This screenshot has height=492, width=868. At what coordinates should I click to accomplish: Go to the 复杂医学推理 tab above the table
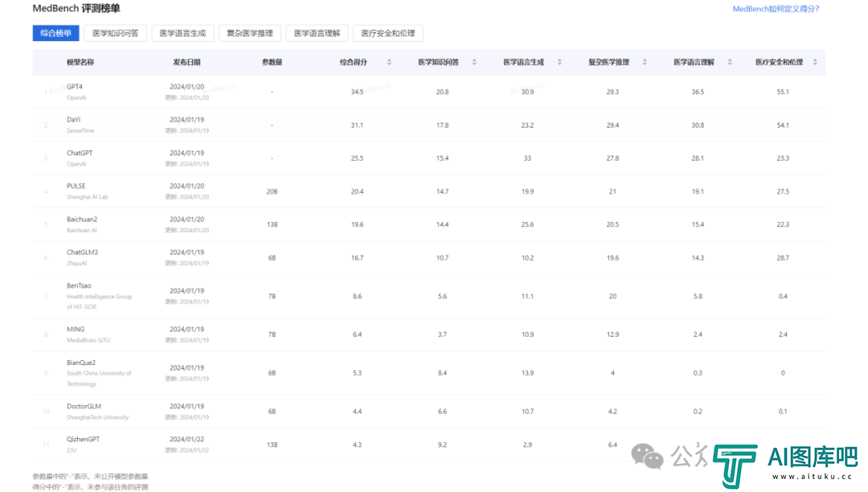[250, 33]
